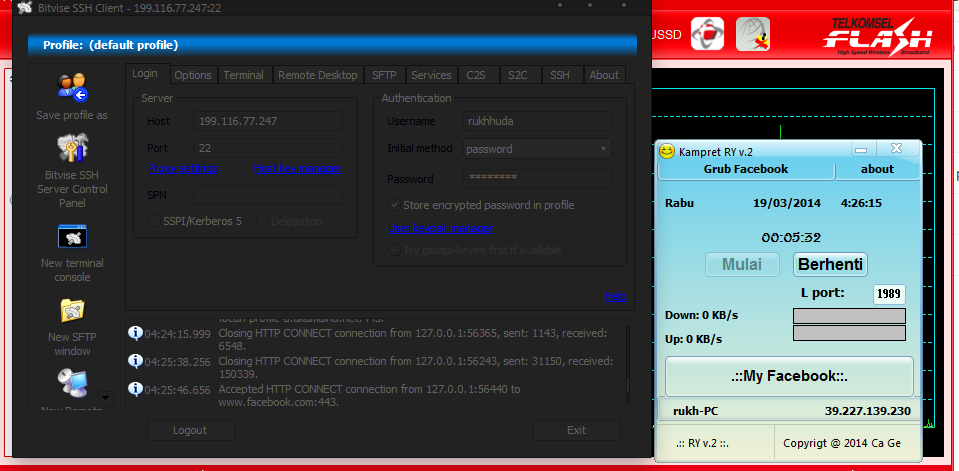Click the date 19/03/2014
959x471 pixels.
pos(787,203)
